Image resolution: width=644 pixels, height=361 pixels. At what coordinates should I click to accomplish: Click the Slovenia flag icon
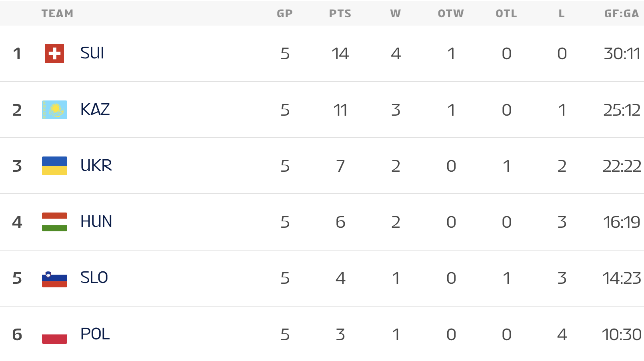54,279
